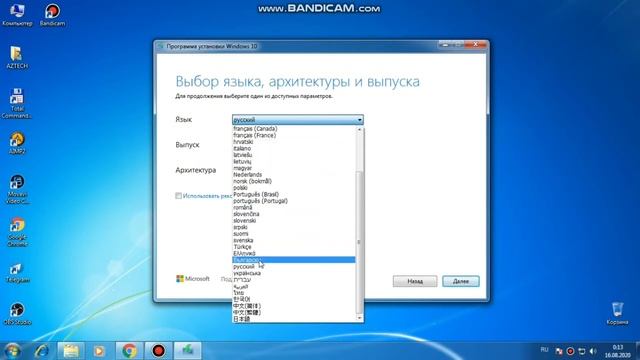Choose українська language option

(294, 273)
